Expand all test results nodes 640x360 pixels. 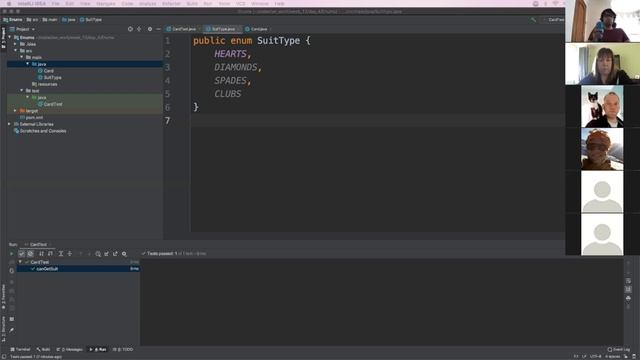61,254
